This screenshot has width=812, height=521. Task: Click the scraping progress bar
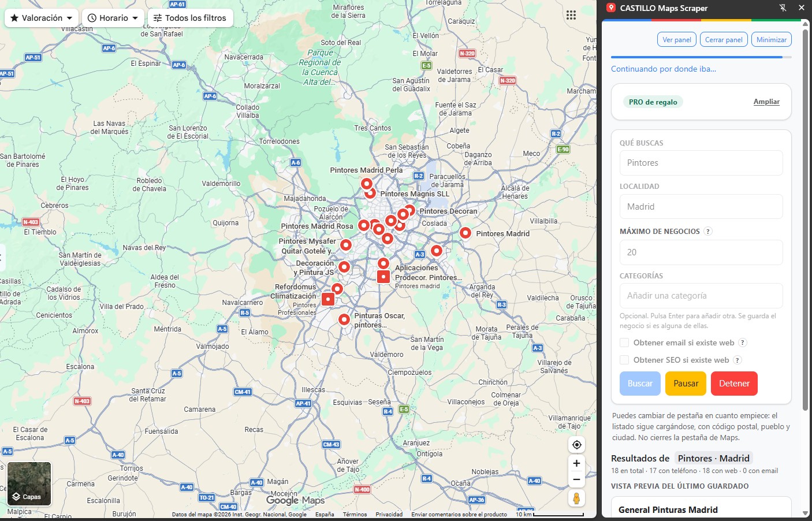701,57
